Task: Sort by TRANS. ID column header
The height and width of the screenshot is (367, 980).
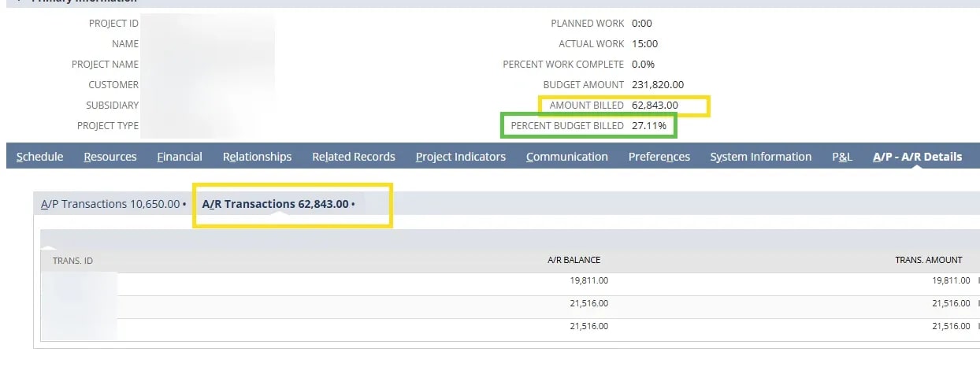Action: coord(72,260)
